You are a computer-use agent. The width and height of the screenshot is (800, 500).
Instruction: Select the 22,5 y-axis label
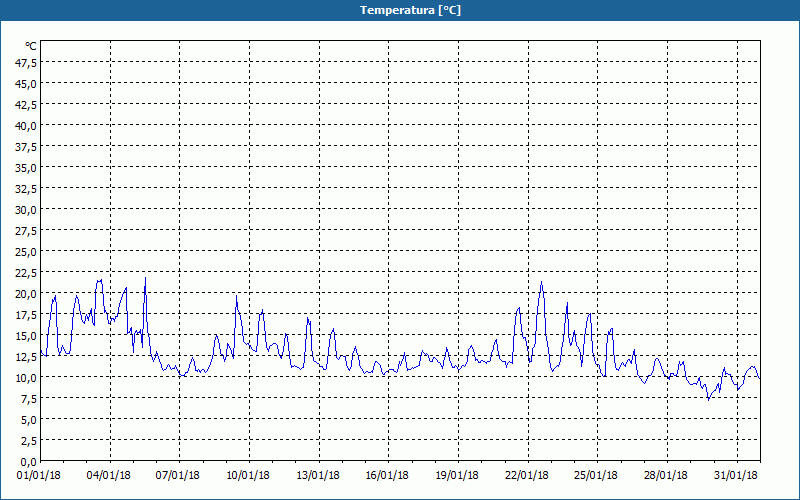[26, 273]
